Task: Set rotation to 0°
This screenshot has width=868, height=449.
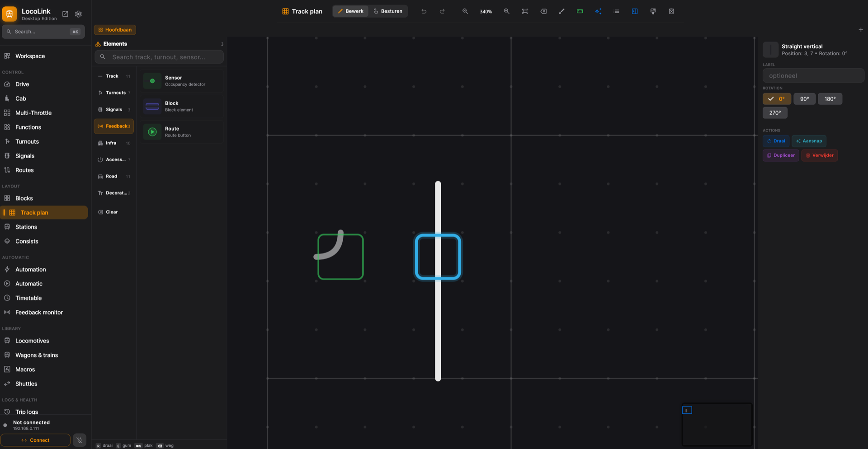Action: coord(777,99)
